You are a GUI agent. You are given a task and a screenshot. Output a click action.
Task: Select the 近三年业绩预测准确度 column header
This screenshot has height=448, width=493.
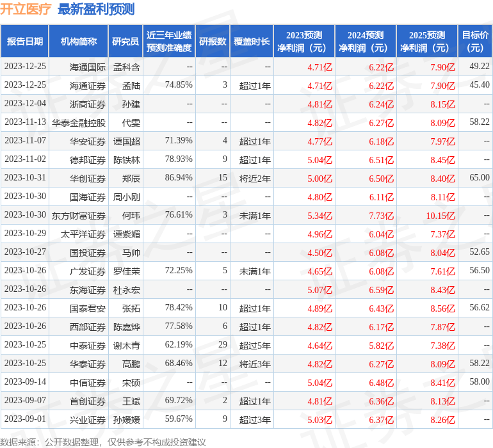pyautogui.click(x=169, y=41)
